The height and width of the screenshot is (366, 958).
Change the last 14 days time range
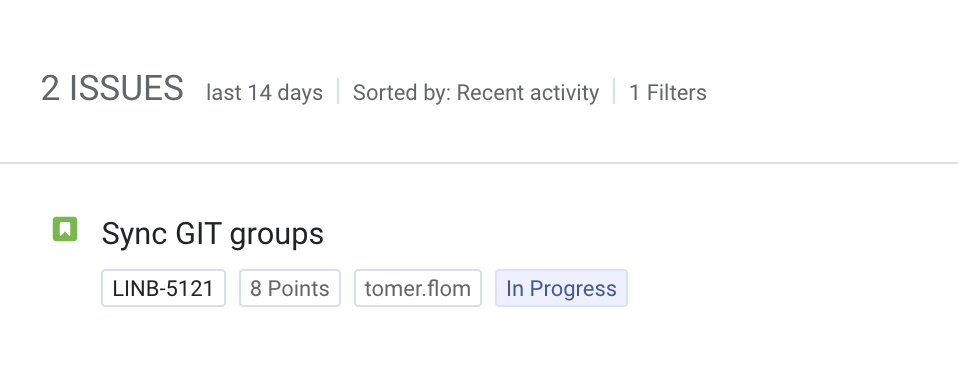(x=265, y=92)
